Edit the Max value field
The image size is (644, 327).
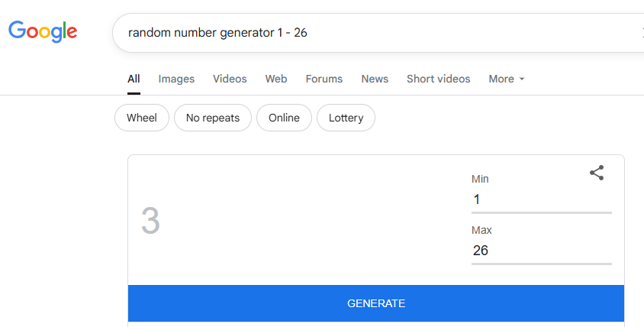coord(541,251)
